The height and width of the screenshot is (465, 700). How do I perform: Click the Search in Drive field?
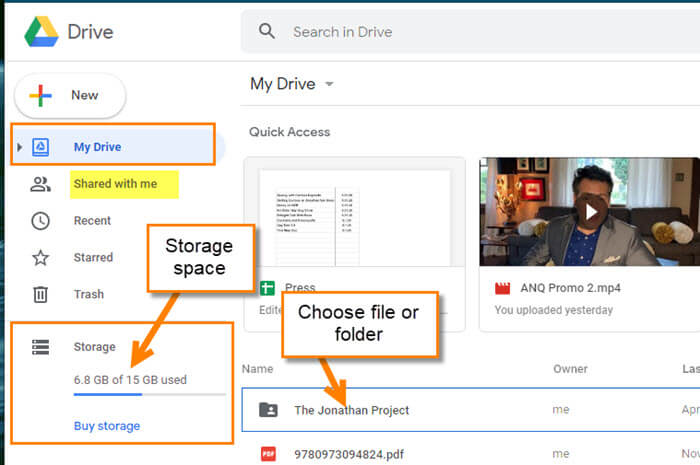click(471, 32)
